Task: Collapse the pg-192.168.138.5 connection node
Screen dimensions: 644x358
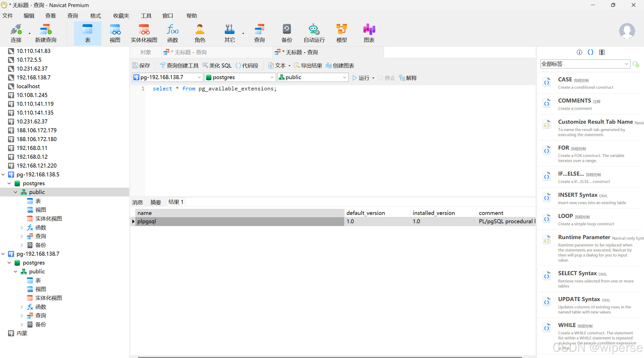Action: [3, 174]
